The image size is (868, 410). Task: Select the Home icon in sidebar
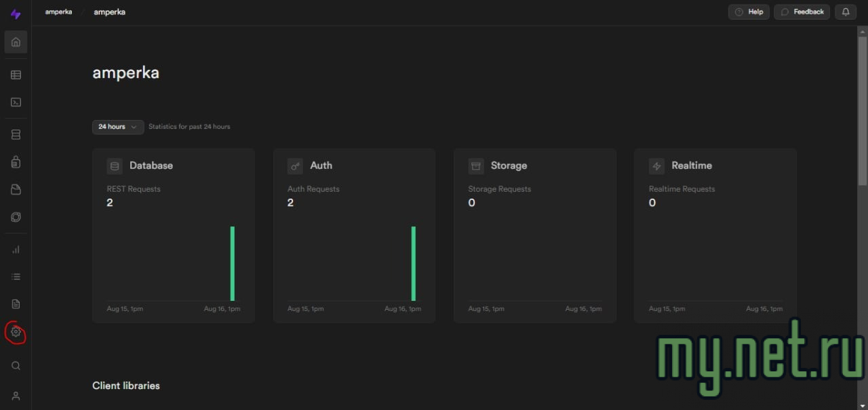pyautogui.click(x=16, y=42)
